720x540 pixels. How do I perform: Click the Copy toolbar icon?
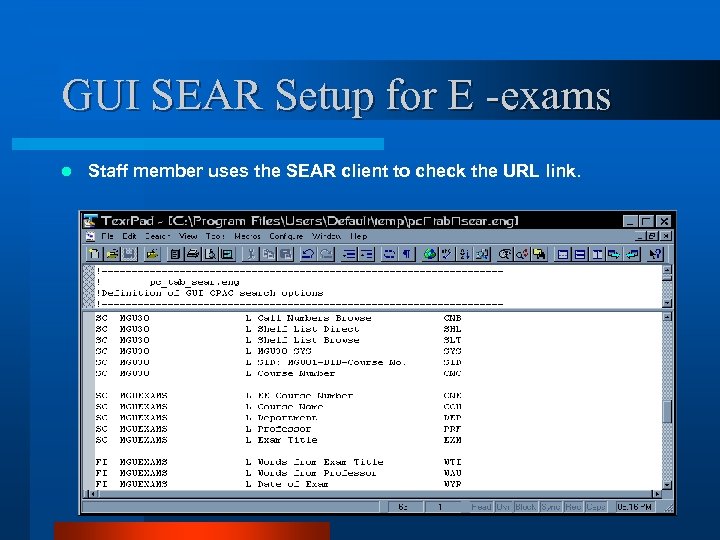[268, 254]
